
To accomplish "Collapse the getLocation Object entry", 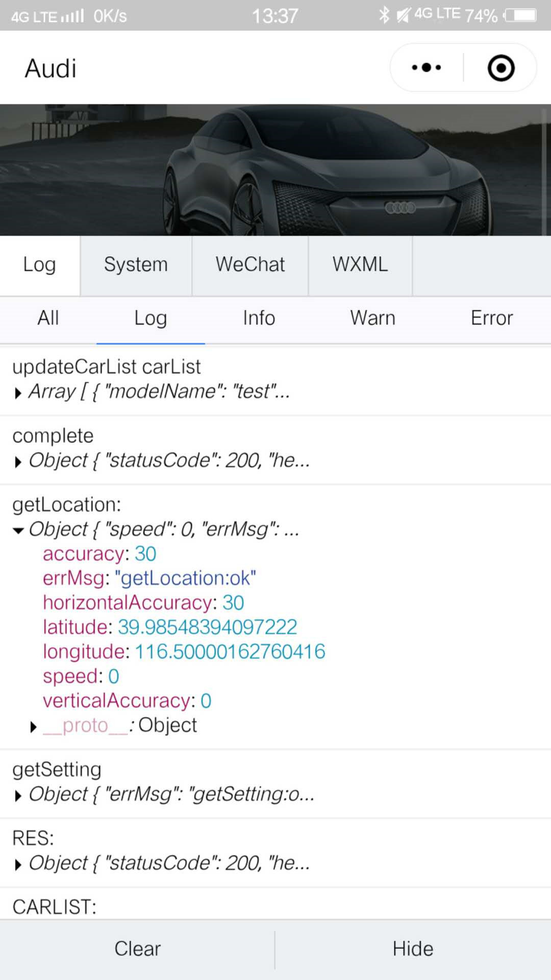I will pos(18,531).
